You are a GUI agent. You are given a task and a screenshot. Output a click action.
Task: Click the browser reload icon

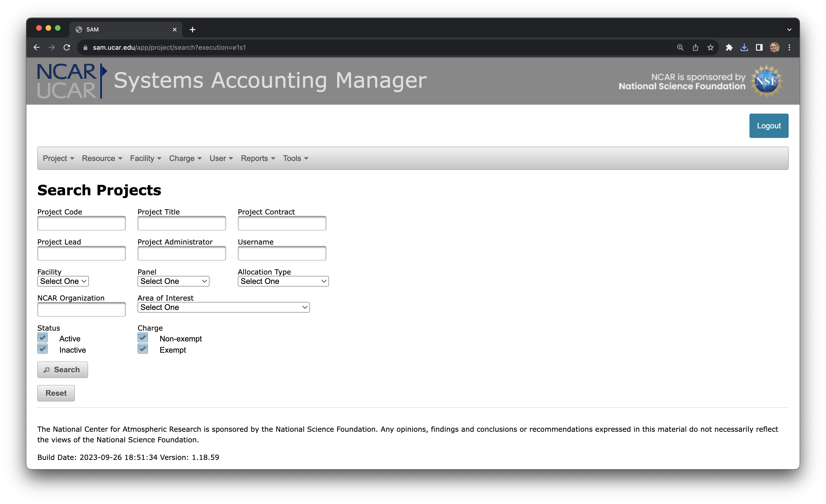pyautogui.click(x=67, y=48)
